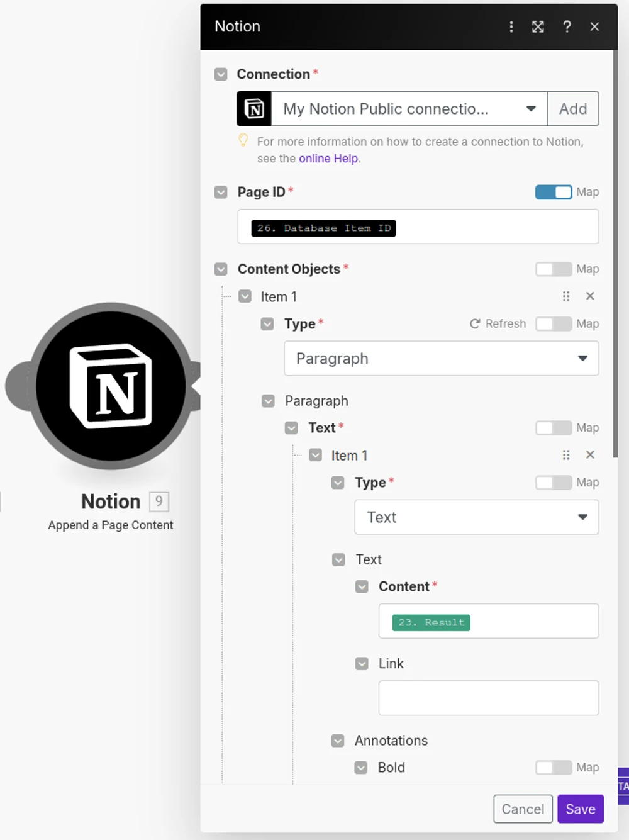Screen dimensions: 629x840
Task: Open the online Help link
Action: click(328, 159)
